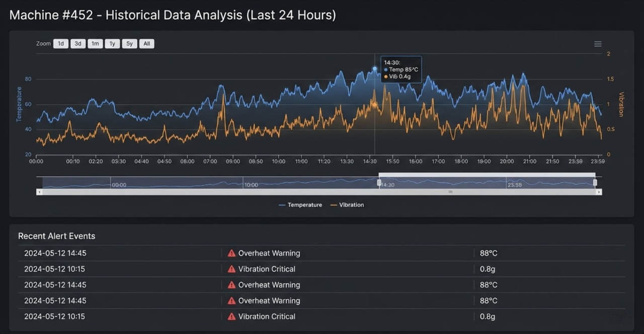
Task: Switch zoom range to 1y
Action: point(112,44)
